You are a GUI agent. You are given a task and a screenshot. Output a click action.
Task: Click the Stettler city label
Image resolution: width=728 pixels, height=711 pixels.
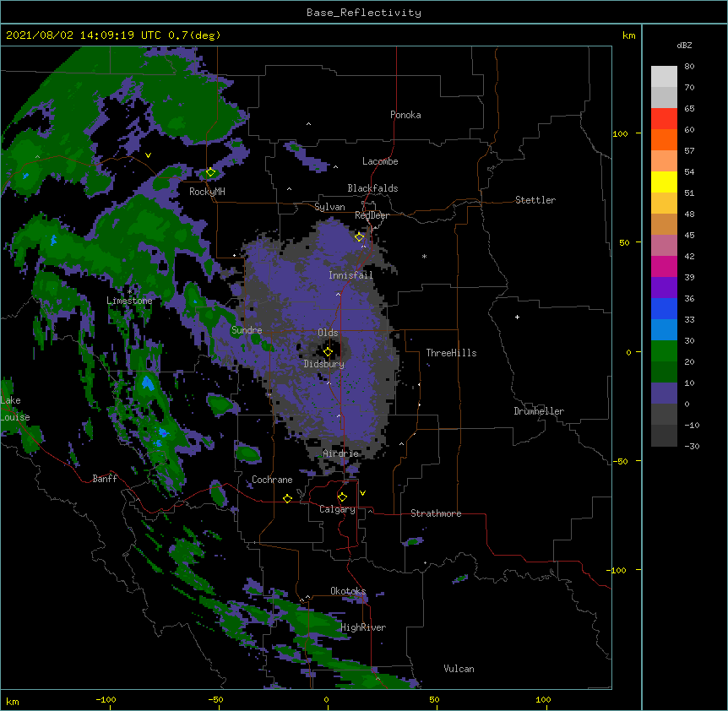pos(535,200)
